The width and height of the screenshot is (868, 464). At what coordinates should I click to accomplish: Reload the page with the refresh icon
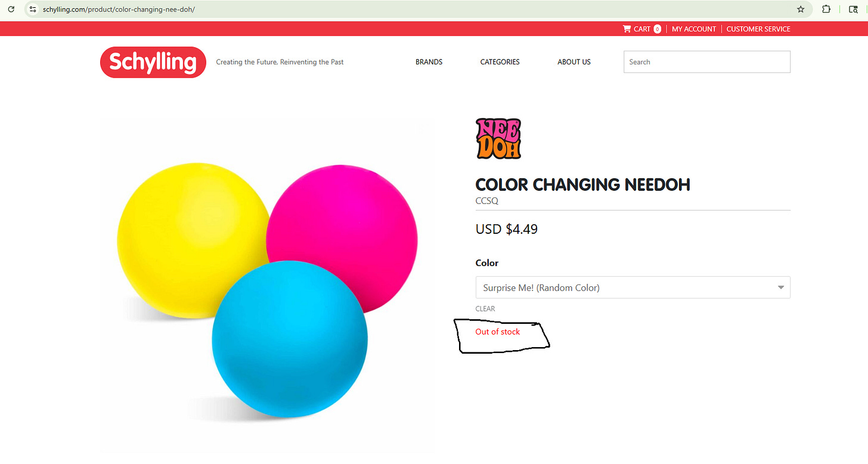[11, 10]
